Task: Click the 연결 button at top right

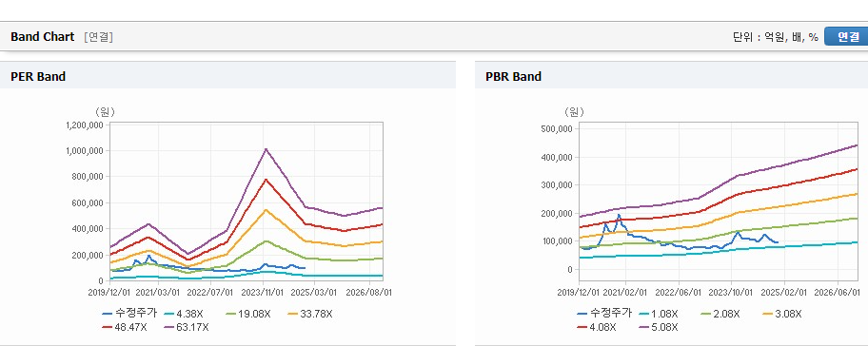Action: tap(846, 36)
